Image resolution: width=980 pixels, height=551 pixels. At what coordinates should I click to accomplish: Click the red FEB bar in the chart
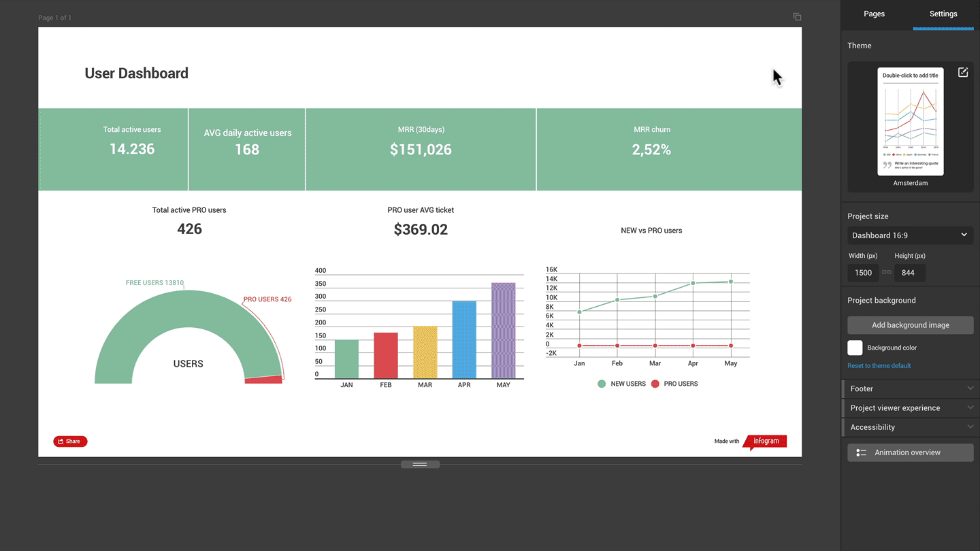click(x=386, y=356)
